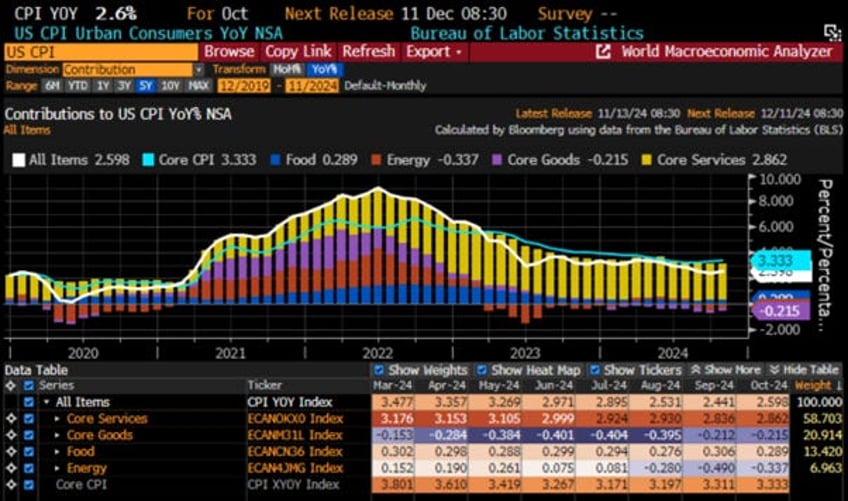
Task: Expand the Core Goods tree row
Action: 57,435
